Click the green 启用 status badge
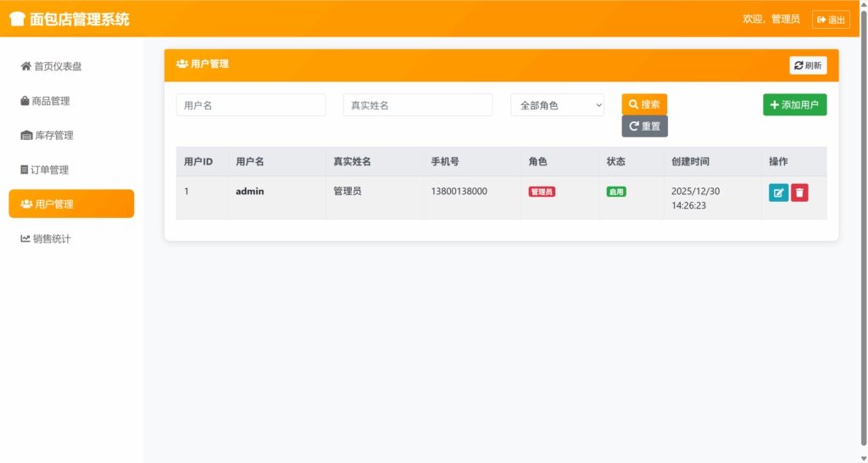The width and height of the screenshot is (868, 463). point(616,192)
